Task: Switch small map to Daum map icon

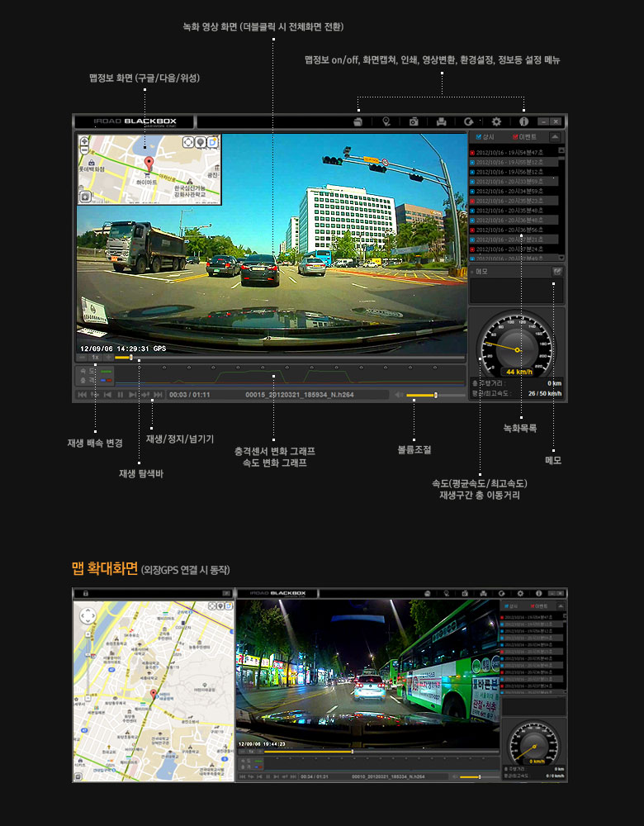Action: (x=211, y=142)
